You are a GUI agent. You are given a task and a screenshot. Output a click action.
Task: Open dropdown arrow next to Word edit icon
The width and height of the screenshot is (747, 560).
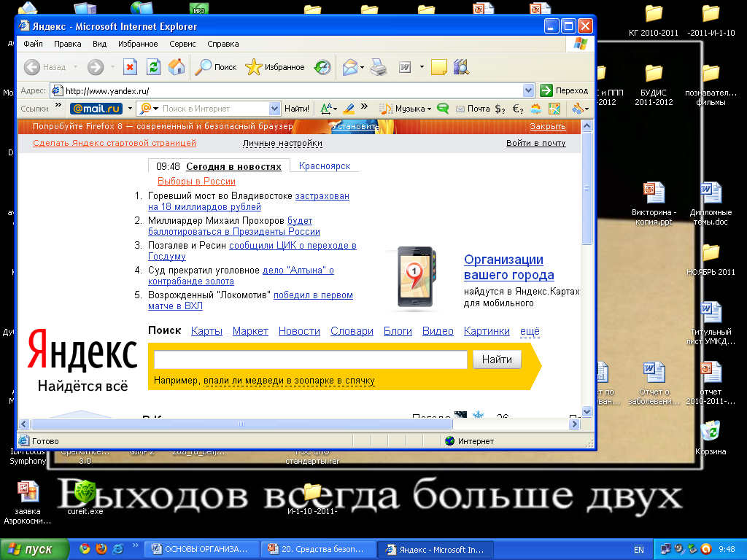click(422, 67)
